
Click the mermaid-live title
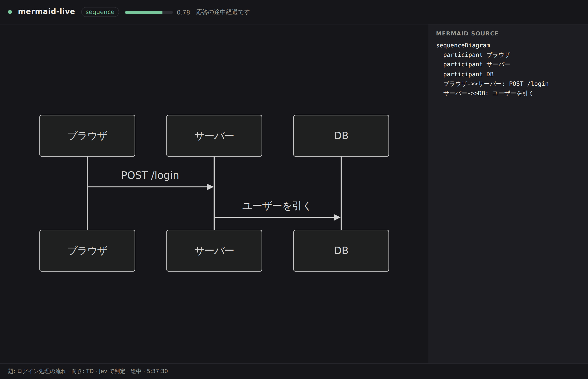point(46,11)
